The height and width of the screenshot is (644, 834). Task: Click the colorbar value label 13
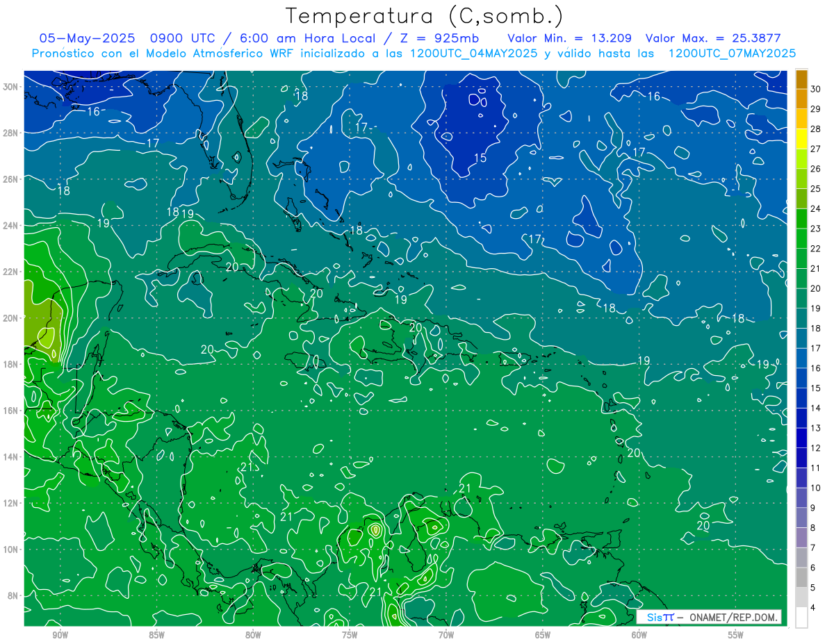[x=816, y=428]
